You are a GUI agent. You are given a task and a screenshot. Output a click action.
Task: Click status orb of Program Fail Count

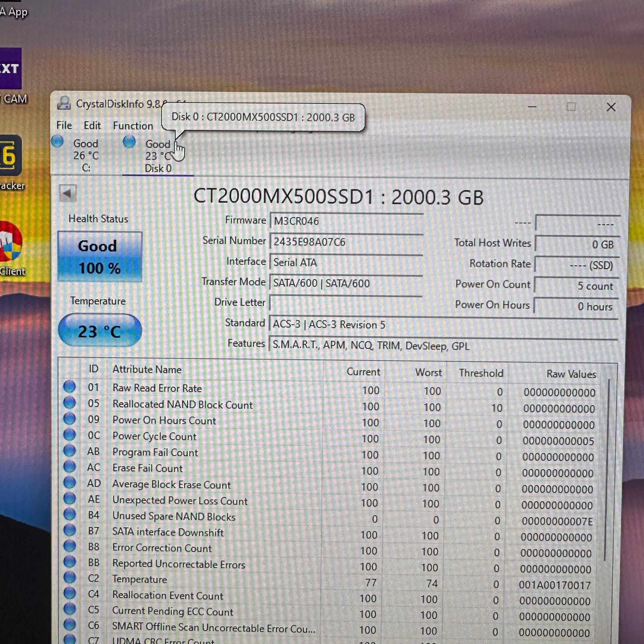pyautogui.click(x=69, y=451)
